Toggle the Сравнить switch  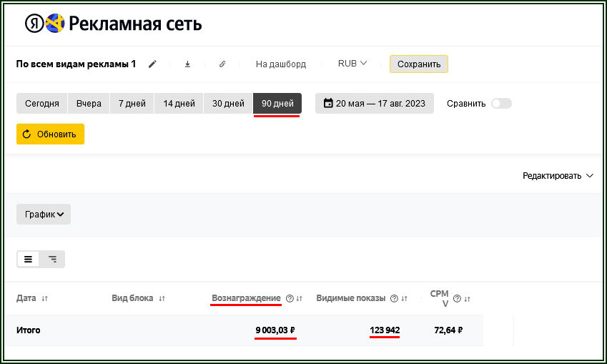[501, 104]
